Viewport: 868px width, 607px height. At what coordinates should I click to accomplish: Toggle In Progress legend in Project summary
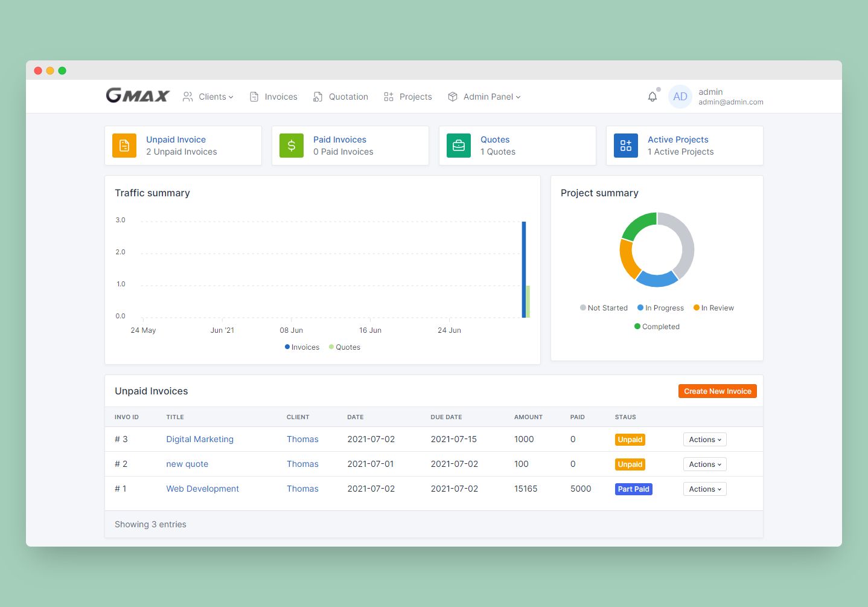pyautogui.click(x=660, y=308)
